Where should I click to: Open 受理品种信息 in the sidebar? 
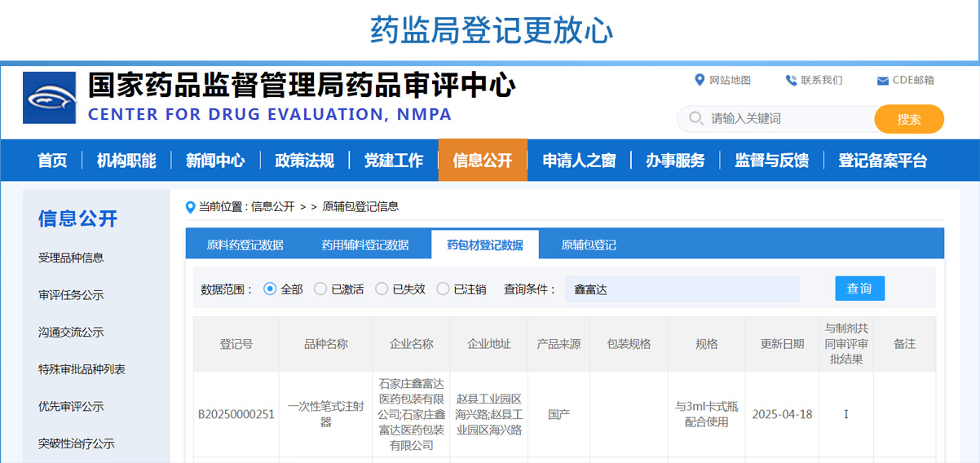point(71,258)
